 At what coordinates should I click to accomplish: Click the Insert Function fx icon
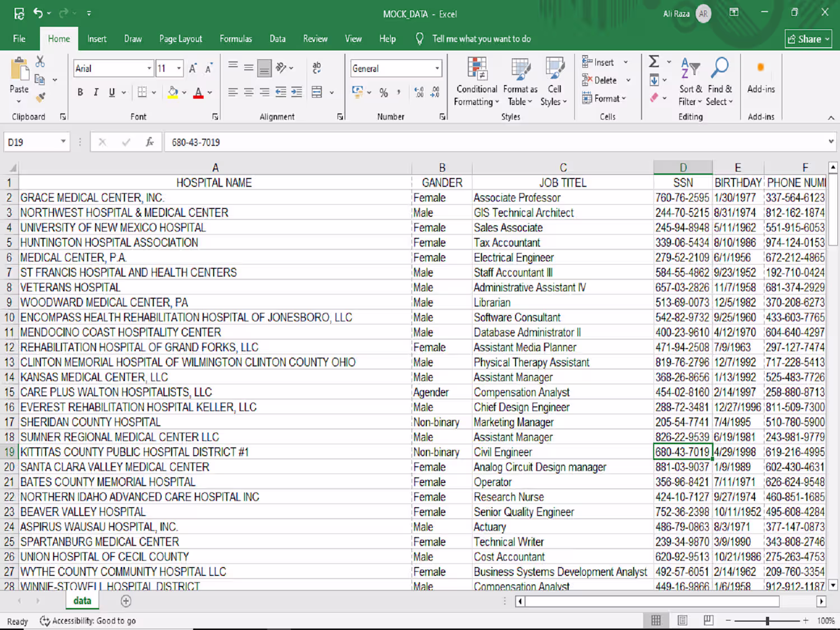click(150, 142)
